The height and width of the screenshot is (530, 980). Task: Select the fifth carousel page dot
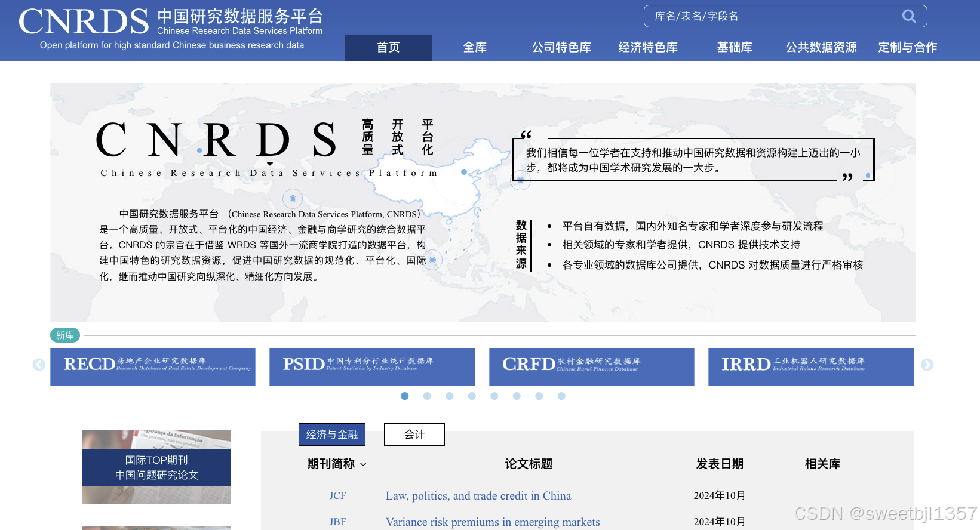click(494, 396)
